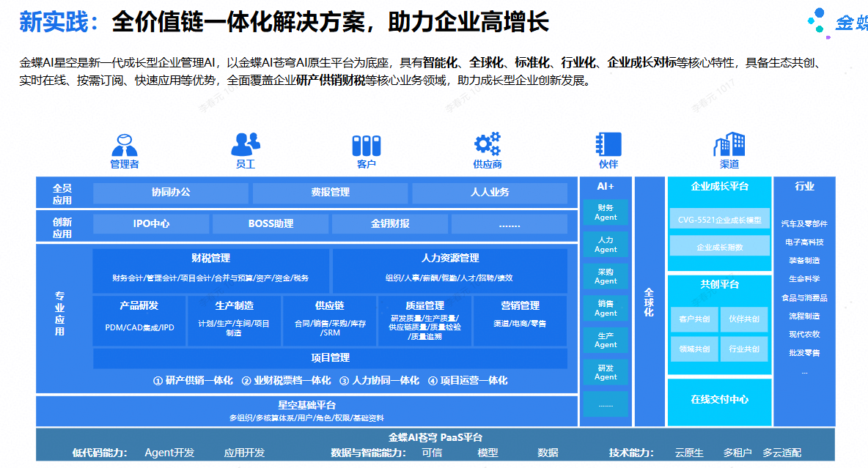Screen dimensions: 868x468
Task: Click the 伙伴共创 tile
Action: tap(744, 319)
